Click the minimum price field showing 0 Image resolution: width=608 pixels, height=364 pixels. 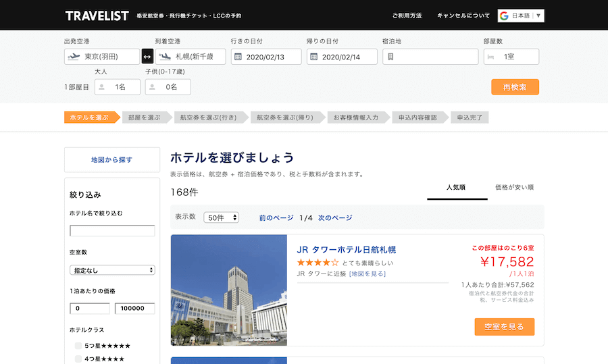(x=90, y=308)
